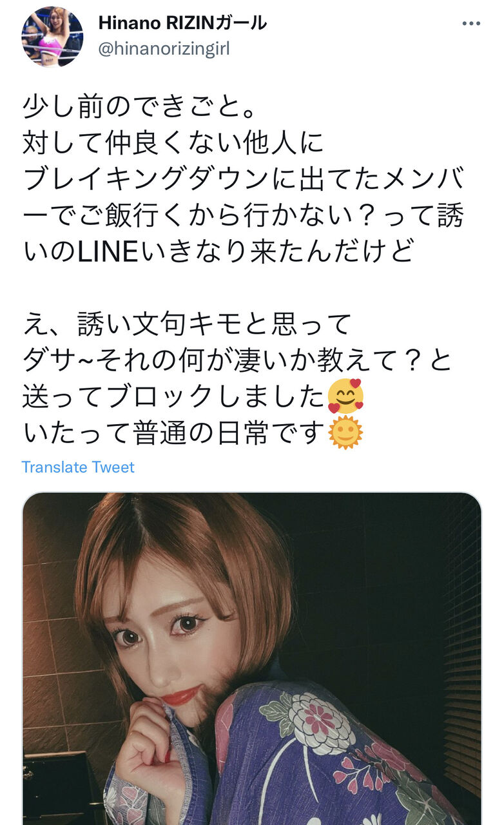This screenshot has width=504, height=825.
Task: Click the Translate Tweet link
Action: click(x=78, y=467)
